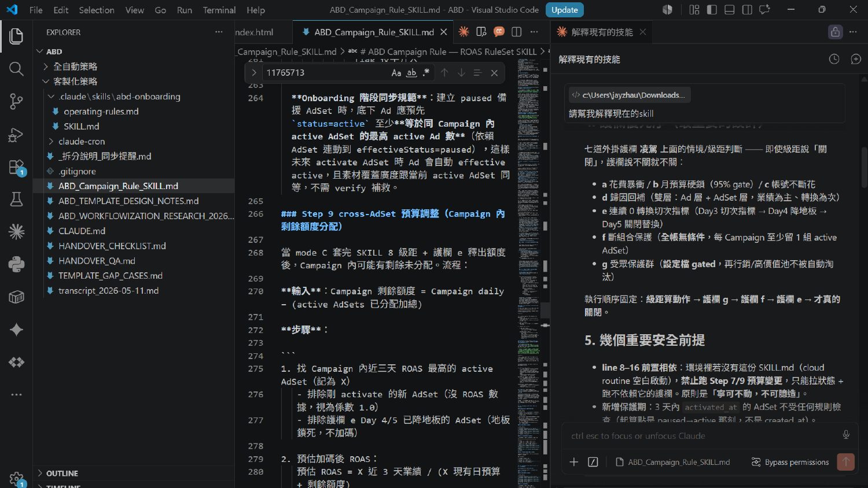Toggle Match Case in find widget
The image size is (868, 488).
pos(396,73)
